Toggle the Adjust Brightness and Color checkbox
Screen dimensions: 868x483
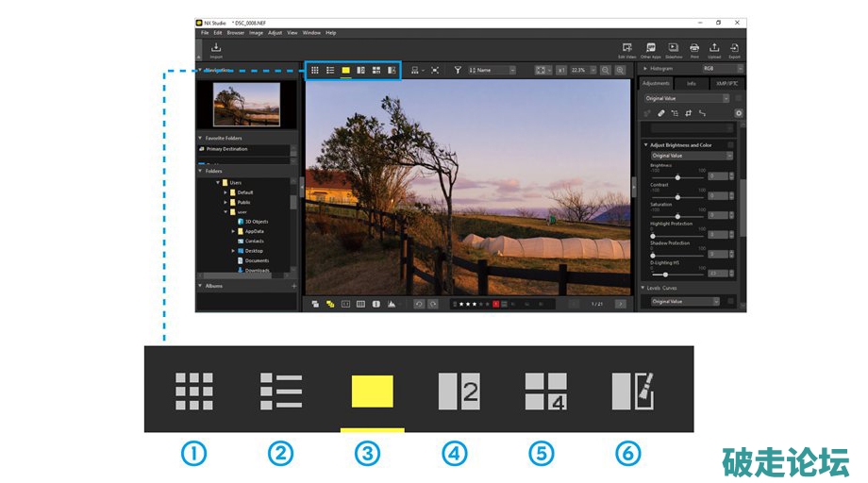point(731,145)
